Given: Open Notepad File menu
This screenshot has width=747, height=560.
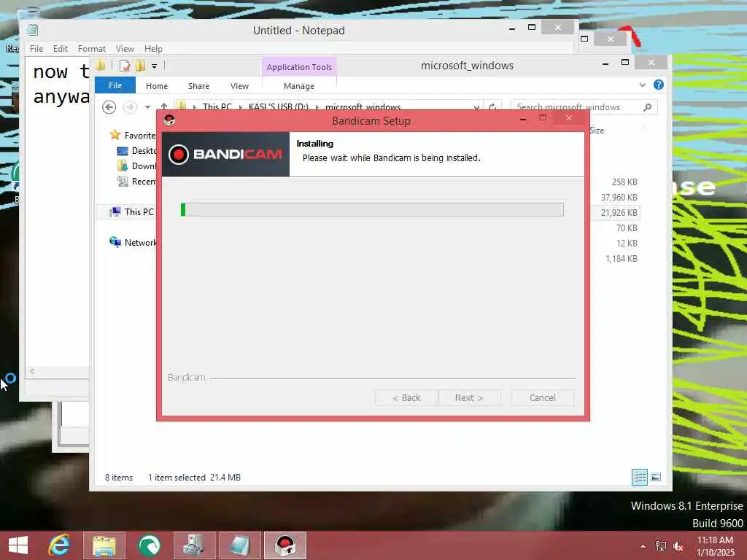Looking at the screenshot, I should [x=36, y=49].
